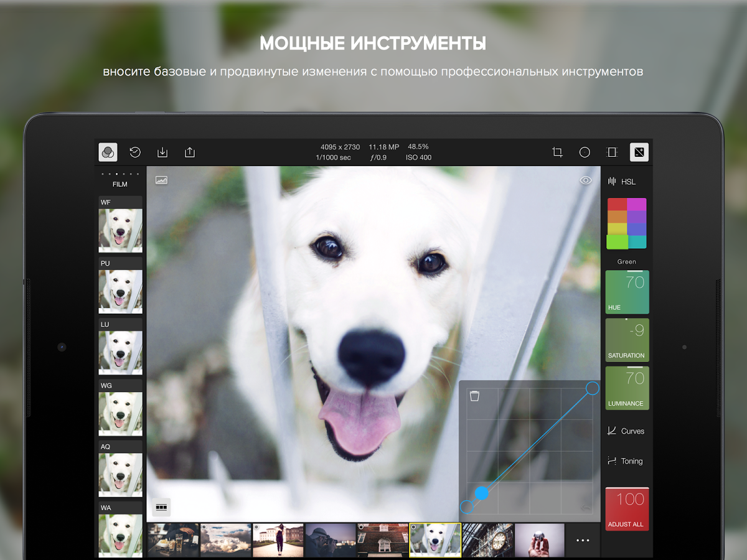This screenshot has width=747, height=560.
Task: Select the crop tool icon
Action: click(557, 152)
